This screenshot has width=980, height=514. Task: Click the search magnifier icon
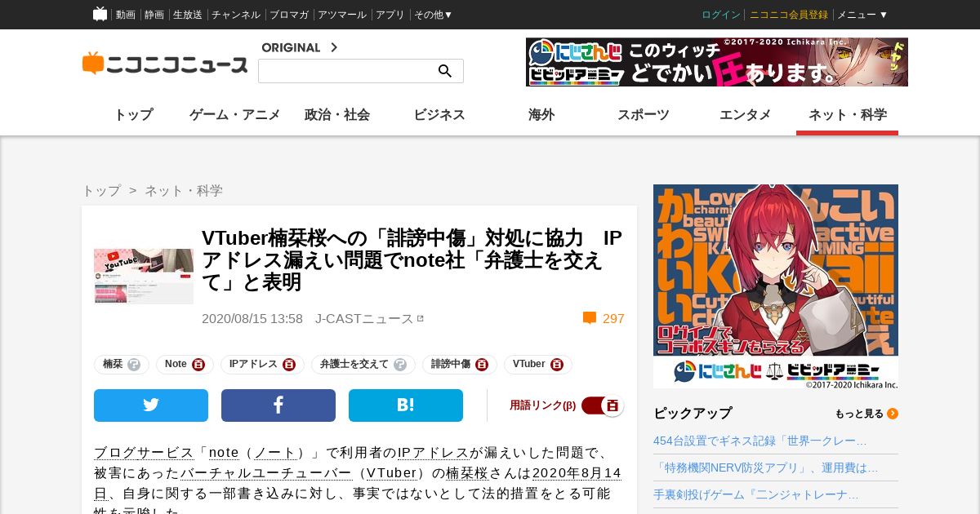[x=445, y=71]
